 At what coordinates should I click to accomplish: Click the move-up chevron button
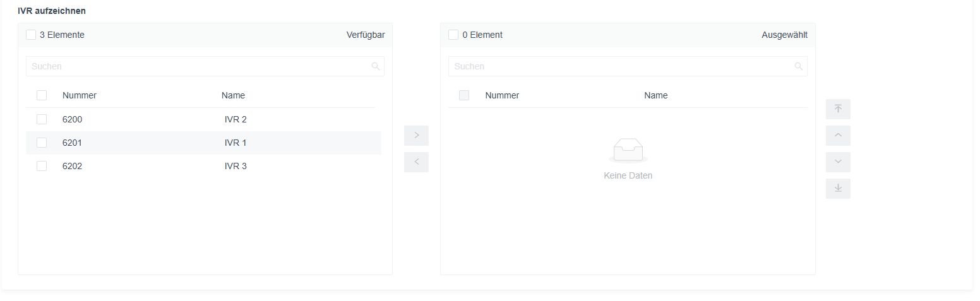click(838, 136)
